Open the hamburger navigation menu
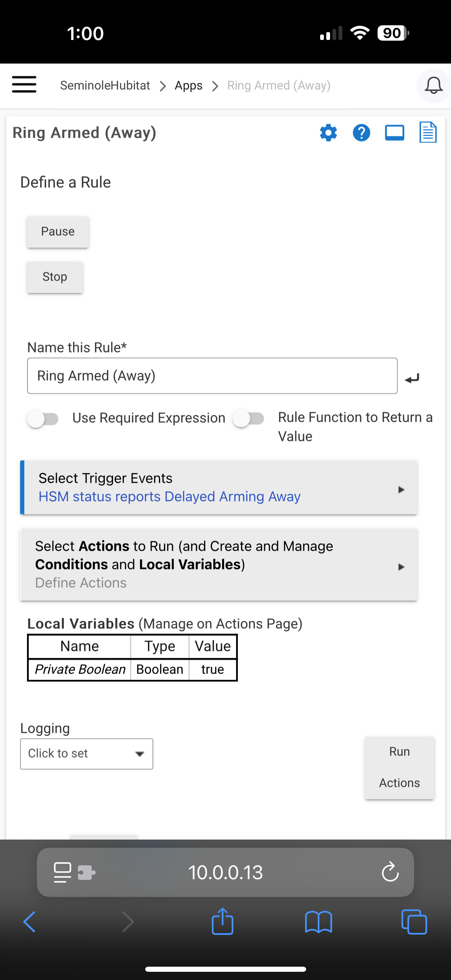This screenshot has height=980, width=451. [x=24, y=84]
